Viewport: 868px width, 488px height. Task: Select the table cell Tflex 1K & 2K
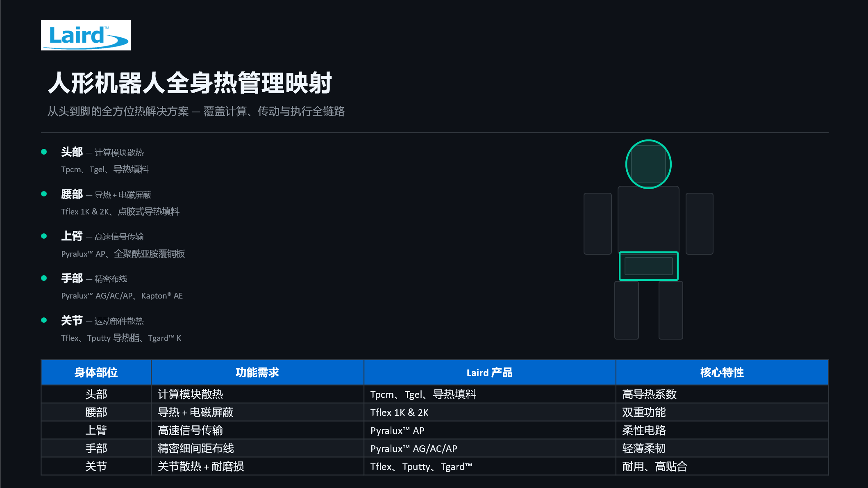click(490, 412)
